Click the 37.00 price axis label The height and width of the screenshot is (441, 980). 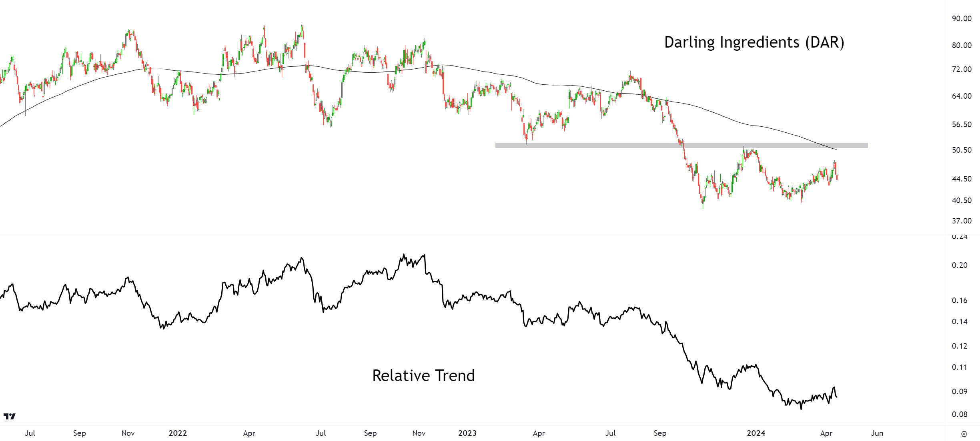point(962,221)
